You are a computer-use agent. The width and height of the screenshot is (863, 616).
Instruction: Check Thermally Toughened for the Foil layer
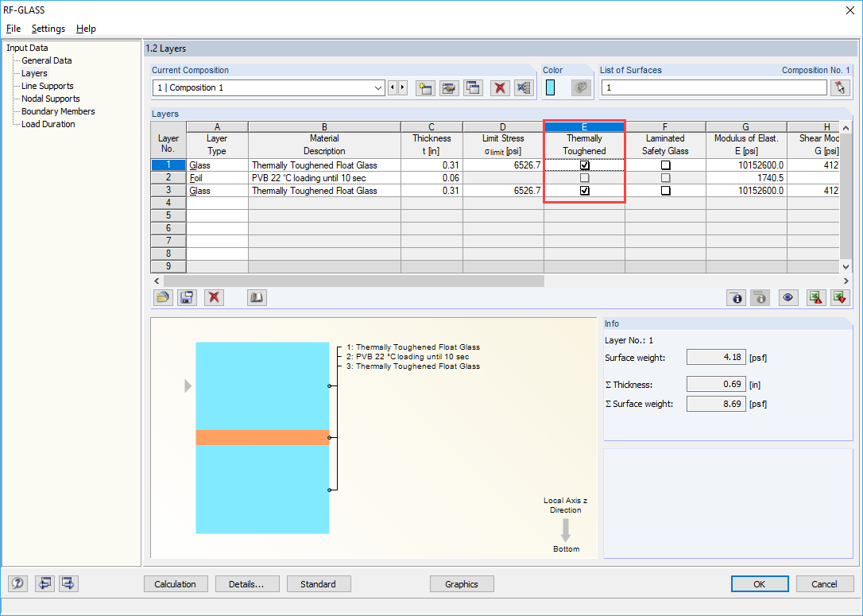click(584, 177)
